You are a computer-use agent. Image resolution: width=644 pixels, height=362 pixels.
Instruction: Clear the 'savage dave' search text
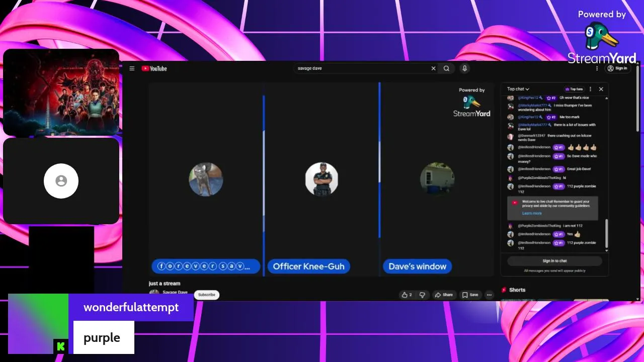point(433,68)
